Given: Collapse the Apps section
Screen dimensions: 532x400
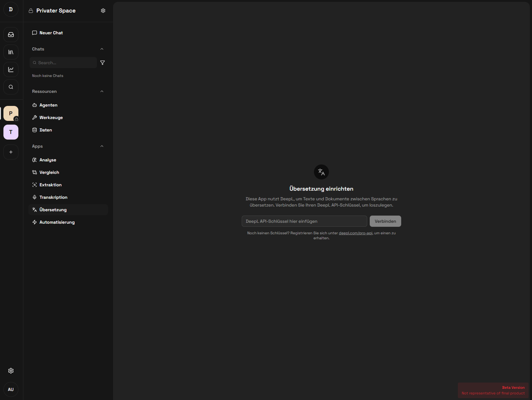Looking at the screenshot, I should 102,146.
